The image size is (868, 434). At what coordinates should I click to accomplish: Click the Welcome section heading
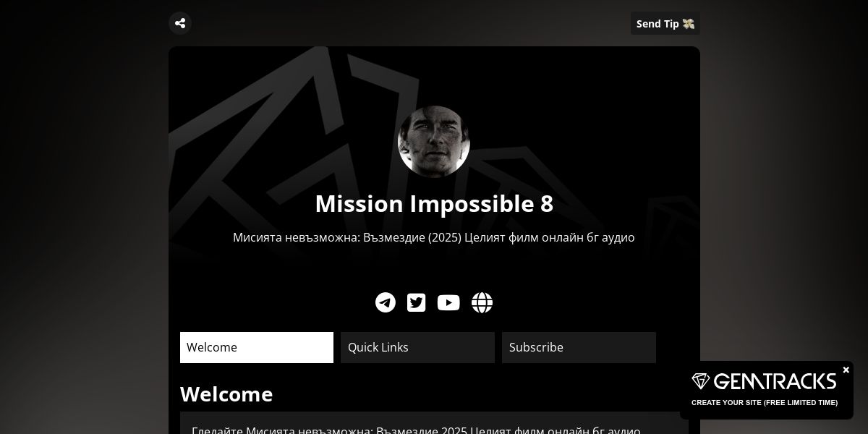point(226,394)
